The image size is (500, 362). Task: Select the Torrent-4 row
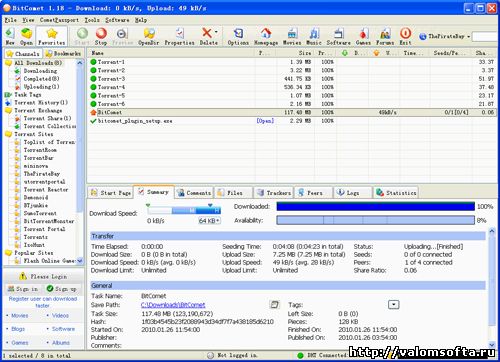[292, 87]
